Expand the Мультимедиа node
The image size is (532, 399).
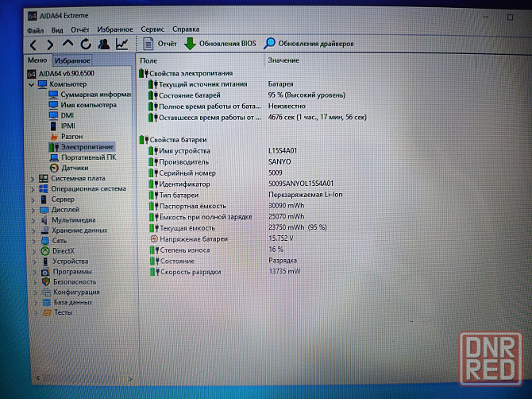[x=33, y=221]
